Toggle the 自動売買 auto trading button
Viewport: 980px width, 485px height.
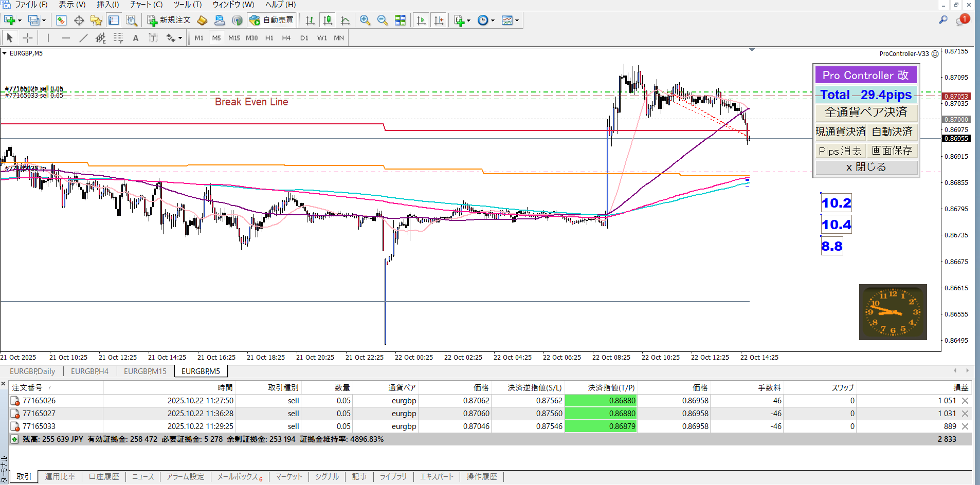pyautogui.click(x=271, y=21)
